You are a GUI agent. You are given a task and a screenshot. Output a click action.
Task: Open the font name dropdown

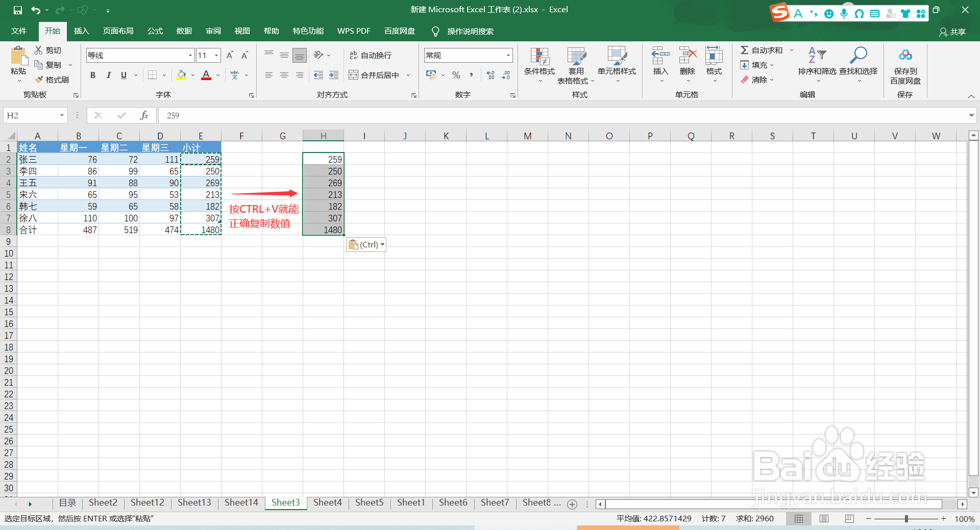(x=190, y=55)
